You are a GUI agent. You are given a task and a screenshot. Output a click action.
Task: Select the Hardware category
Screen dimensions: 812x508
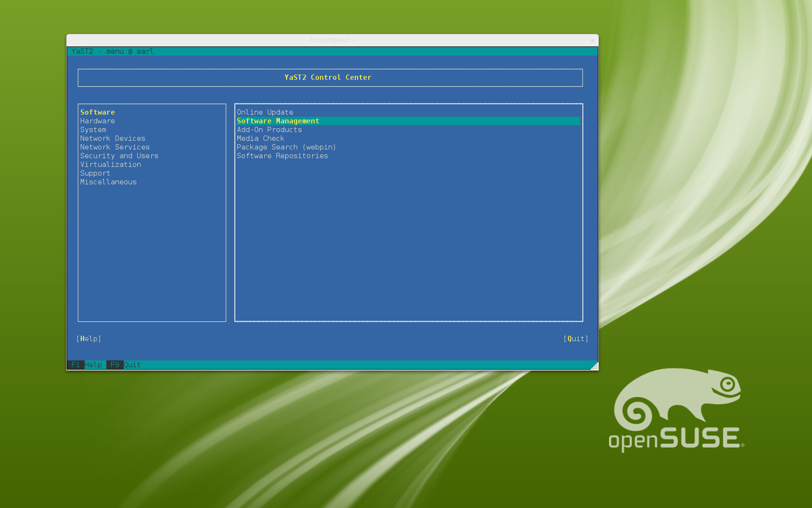[98, 121]
